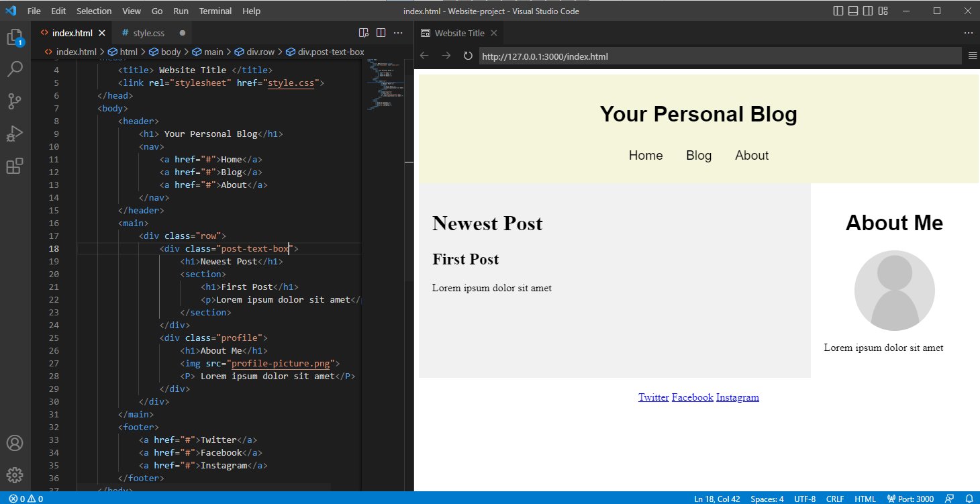The height and width of the screenshot is (504, 980).
Task: Open the Run and Debug view
Action: 15,134
